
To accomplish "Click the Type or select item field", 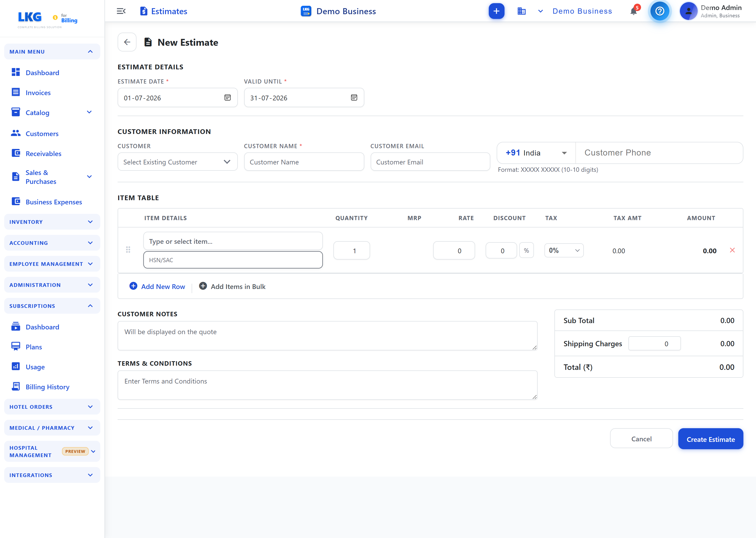I will click(x=233, y=241).
